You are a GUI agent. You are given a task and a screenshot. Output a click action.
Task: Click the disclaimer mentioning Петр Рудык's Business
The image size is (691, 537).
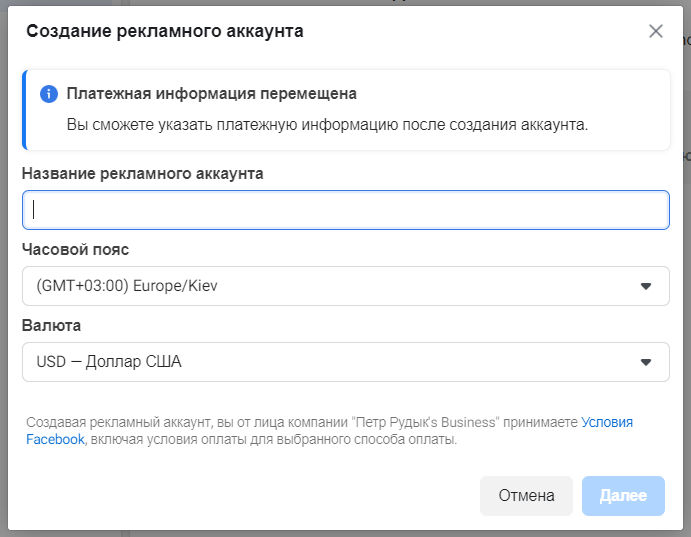point(300,423)
